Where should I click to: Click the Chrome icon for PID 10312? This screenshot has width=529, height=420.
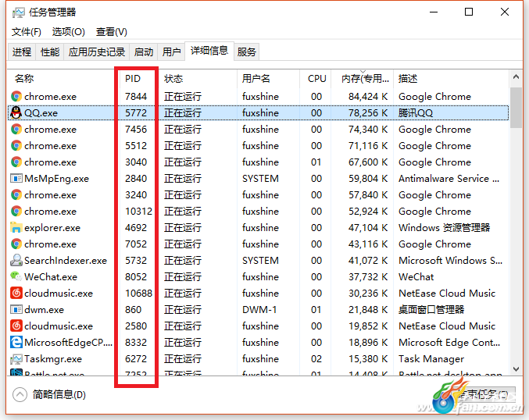click(16, 212)
